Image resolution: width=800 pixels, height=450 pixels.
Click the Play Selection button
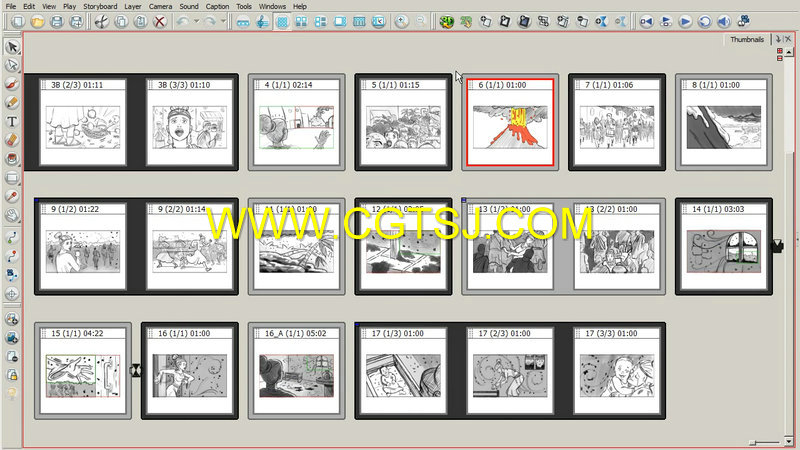666,21
